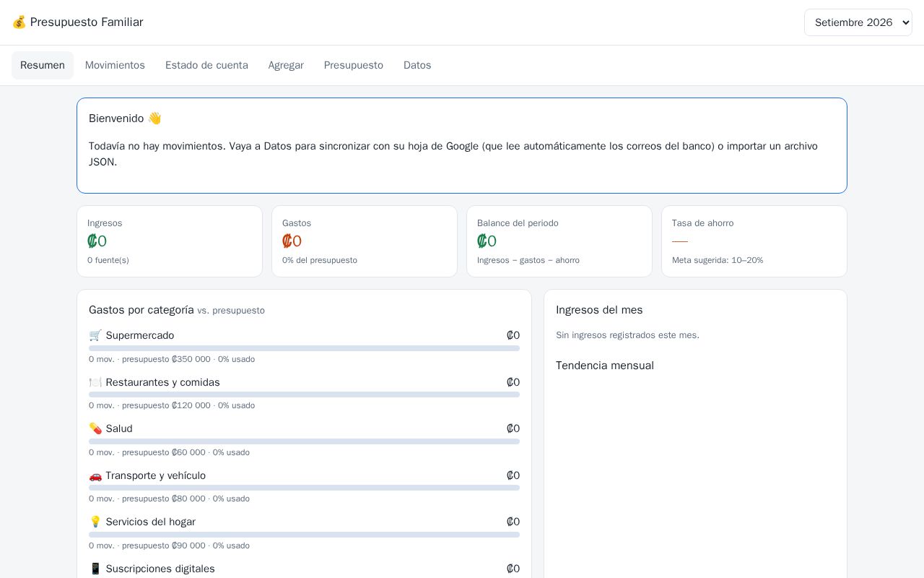The width and height of the screenshot is (924, 578).
Task: Click the Ingresos del mes heading
Action: click(599, 310)
